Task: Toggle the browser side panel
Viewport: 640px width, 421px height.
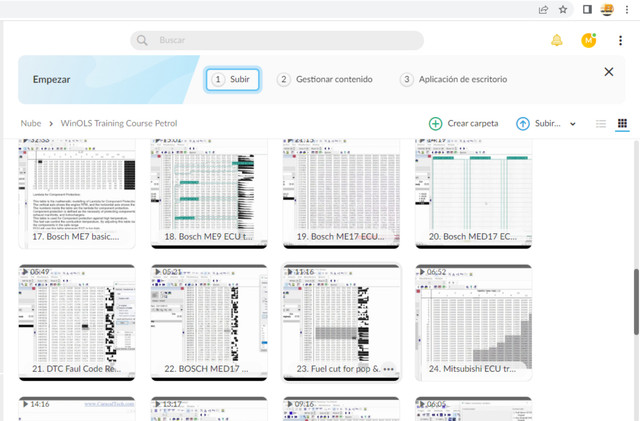Action: pyautogui.click(x=587, y=9)
